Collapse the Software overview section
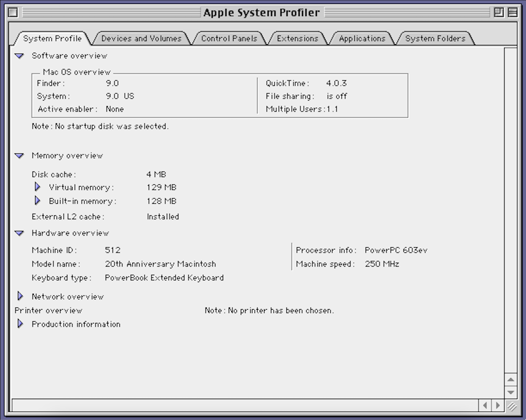The image size is (526, 420). click(x=19, y=56)
